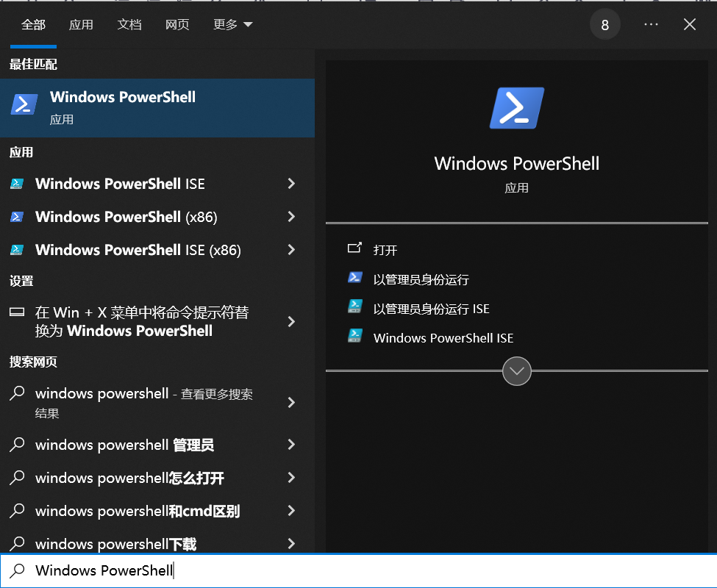Click large PowerShell icon in preview pane
717x588 pixels.
tap(517, 108)
